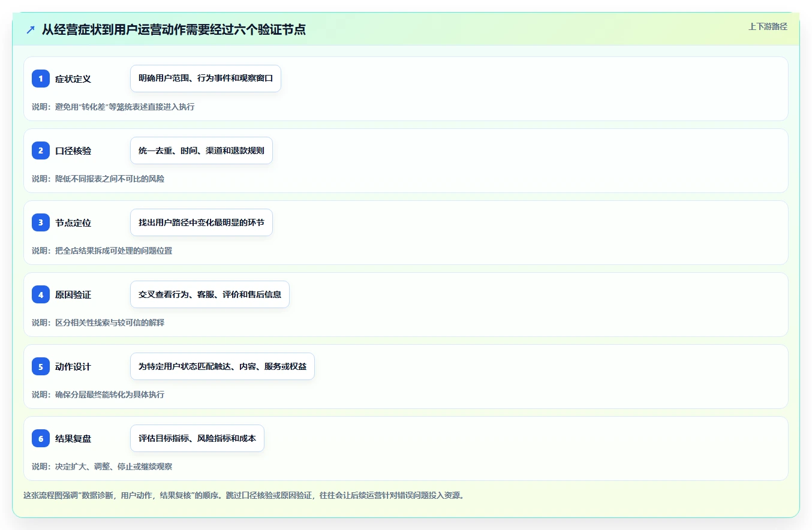Click the 交叉查看行为、客服、评价和售后信息 box
This screenshot has height=530, width=812.
[x=210, y=294]
